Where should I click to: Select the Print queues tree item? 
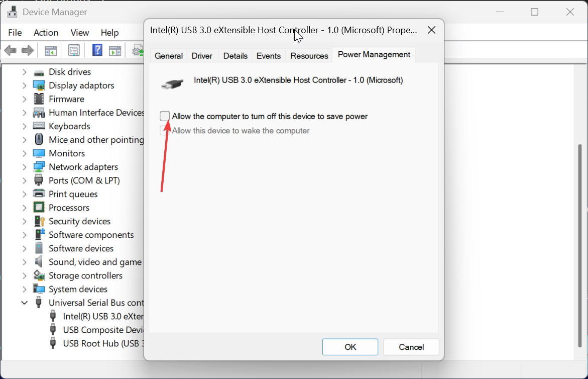pyautogui.click(x=73, y=194)
